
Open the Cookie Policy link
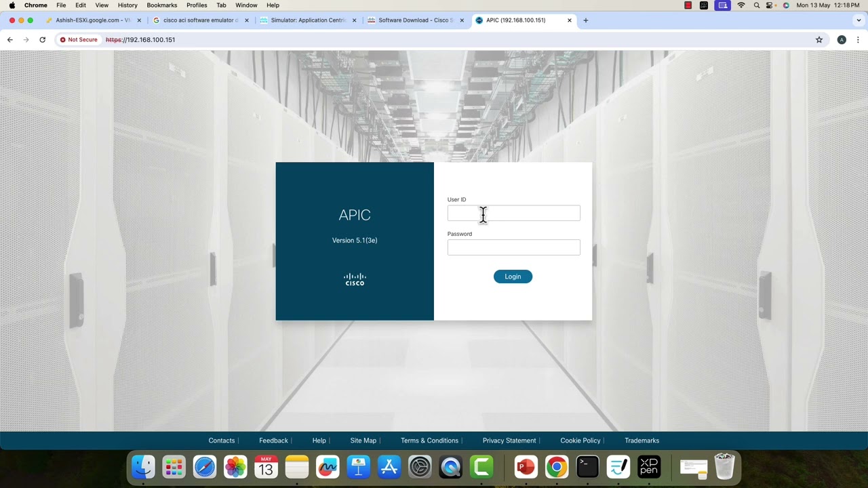pyautogui.click(x=580, y=441)
